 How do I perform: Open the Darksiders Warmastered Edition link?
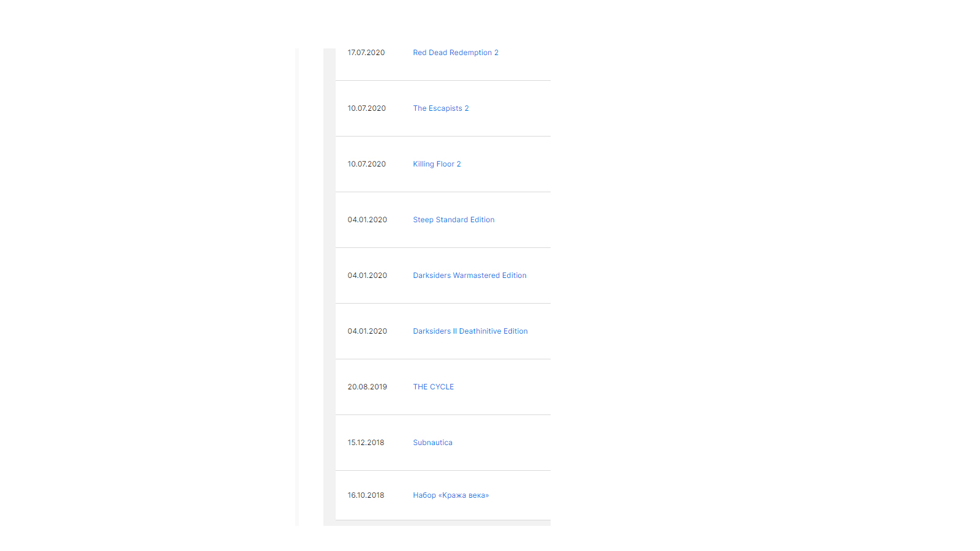point(470,275)
